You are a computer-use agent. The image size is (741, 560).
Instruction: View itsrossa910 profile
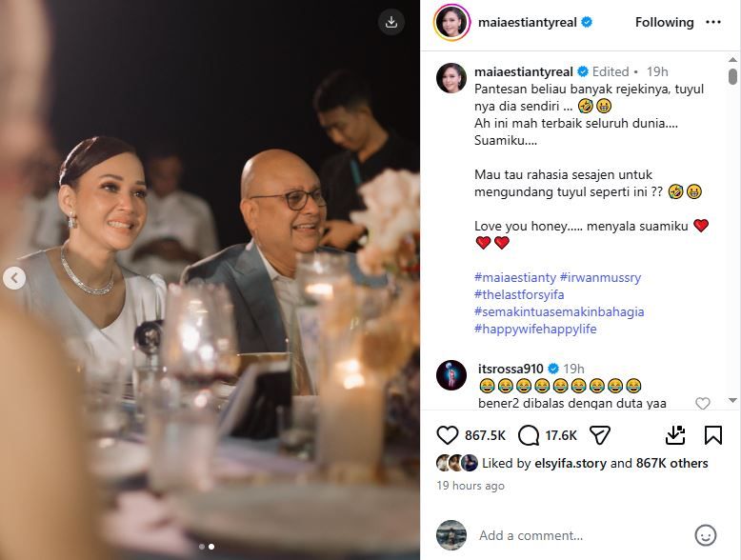(x=511, y=369)
